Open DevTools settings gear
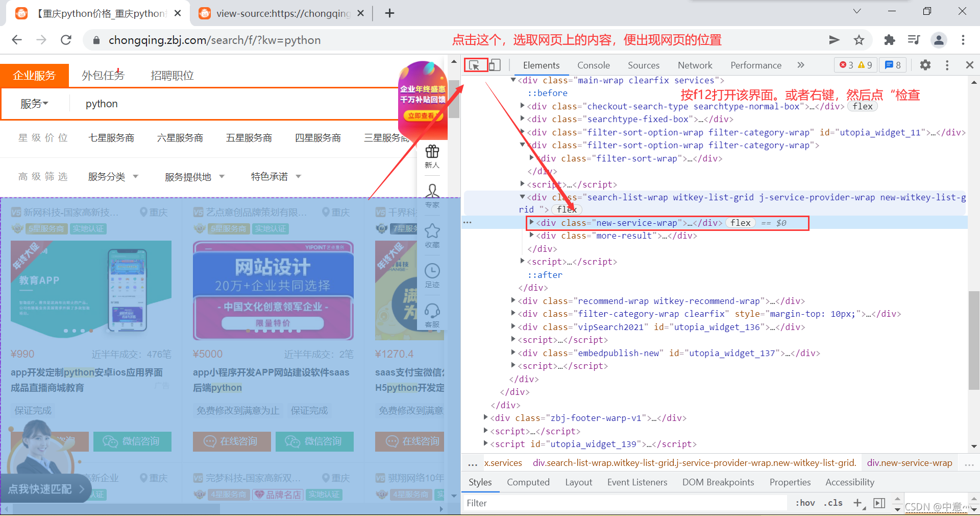 tap(925, 65)
